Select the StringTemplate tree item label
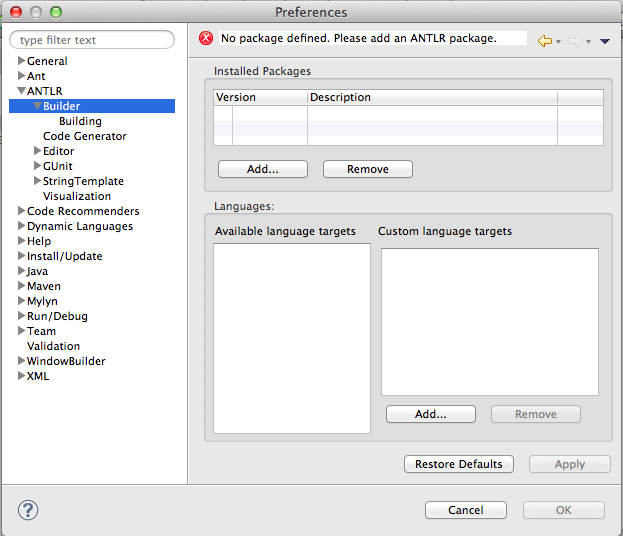 [83, 181]
